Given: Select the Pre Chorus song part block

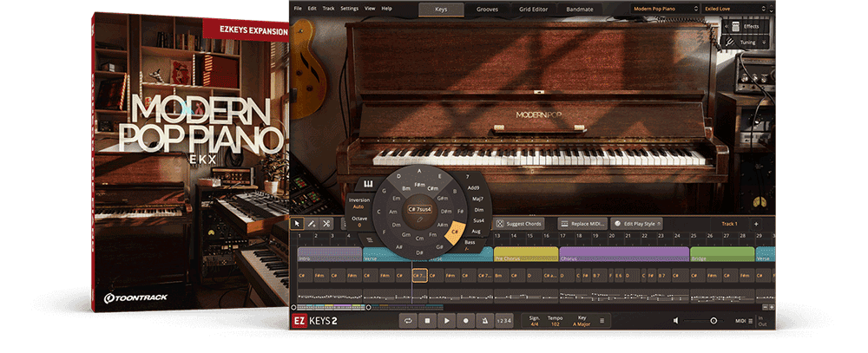Looking at the screenshot, I should (526, 254).
